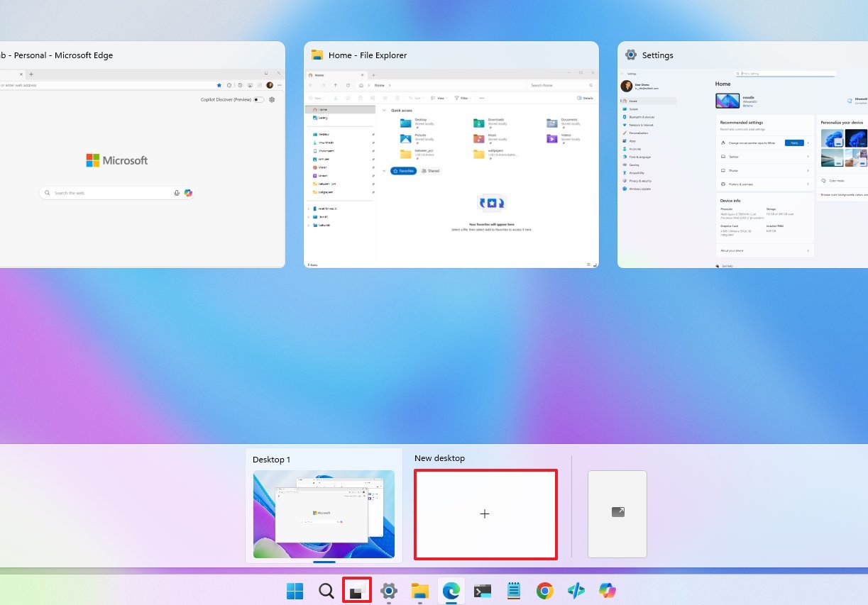868x605 pixels.
Task: Open the Filter dropdown in File Explorer
Action: [464, 97]
